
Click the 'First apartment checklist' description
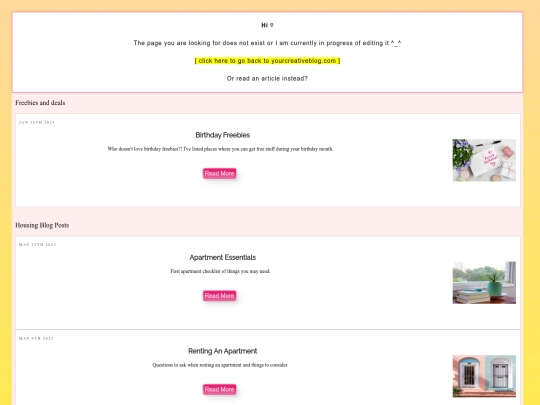coord(220,271)
